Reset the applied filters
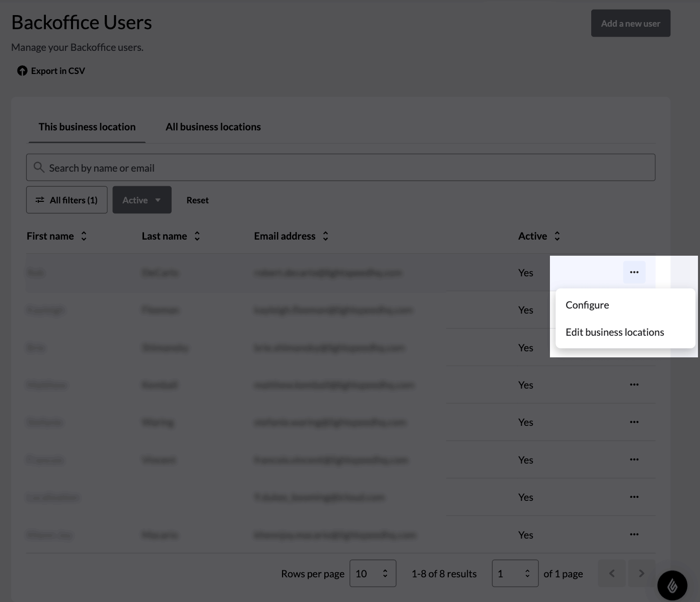The image size is (700, 602). (x=197, y=200)
